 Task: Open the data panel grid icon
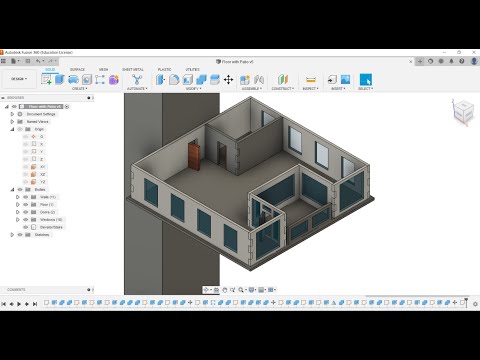pyautogui.click(x=4, y=61)
